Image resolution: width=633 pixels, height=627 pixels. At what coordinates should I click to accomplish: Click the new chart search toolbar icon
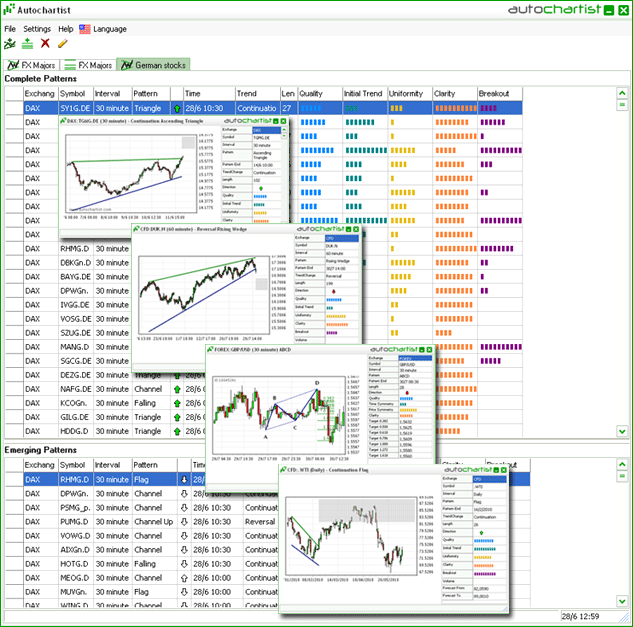coord(10,43)
